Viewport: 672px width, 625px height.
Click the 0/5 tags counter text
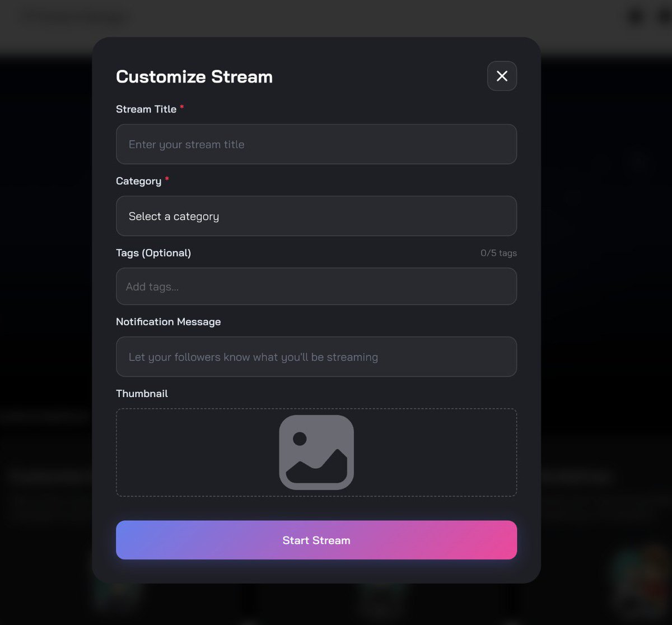click(498, 253)
